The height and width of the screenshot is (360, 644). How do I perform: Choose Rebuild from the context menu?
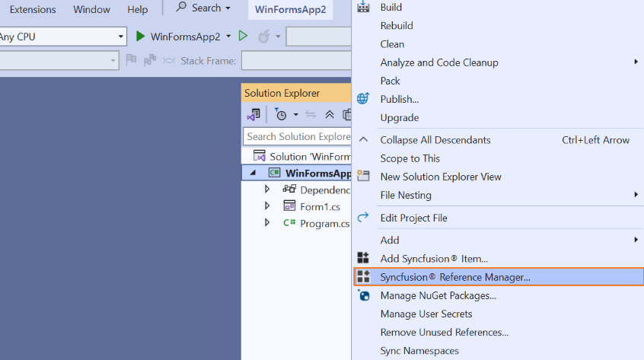tap(397, 25)
